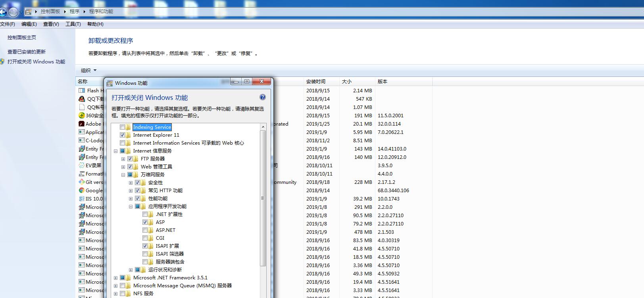
Task: Go to 程序 in the address breadcrumb
Action: click(75, 11)
